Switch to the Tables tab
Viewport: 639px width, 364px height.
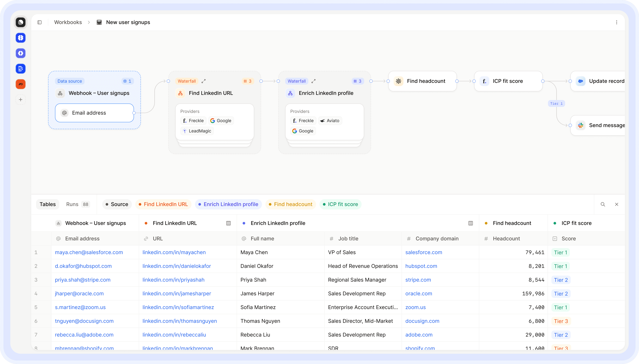pos(48,204)
